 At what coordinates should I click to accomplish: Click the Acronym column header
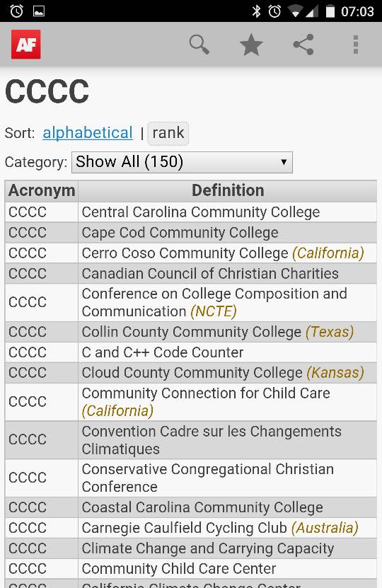[42, 190]
